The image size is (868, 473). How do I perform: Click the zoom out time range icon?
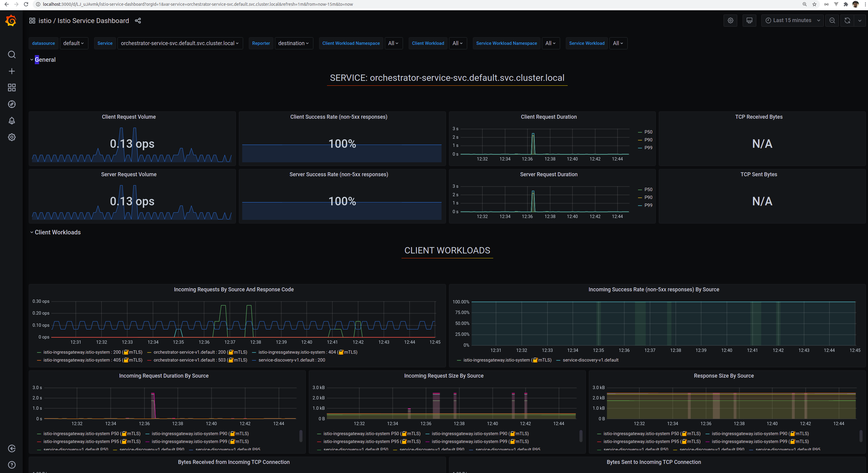(x=832, y=21)
